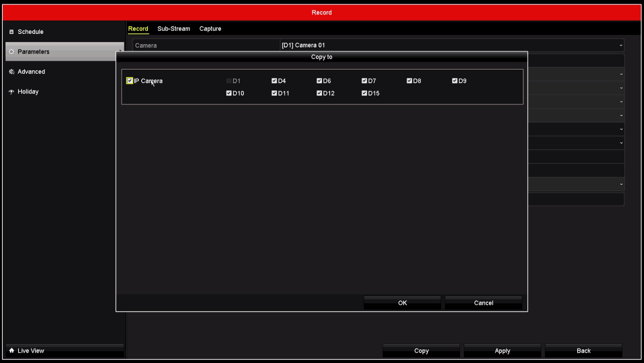The height and width of the screenshot is (363, 644).
Task: Switch to the Sub-Stream tab
Action: click(x=173, y=29)
